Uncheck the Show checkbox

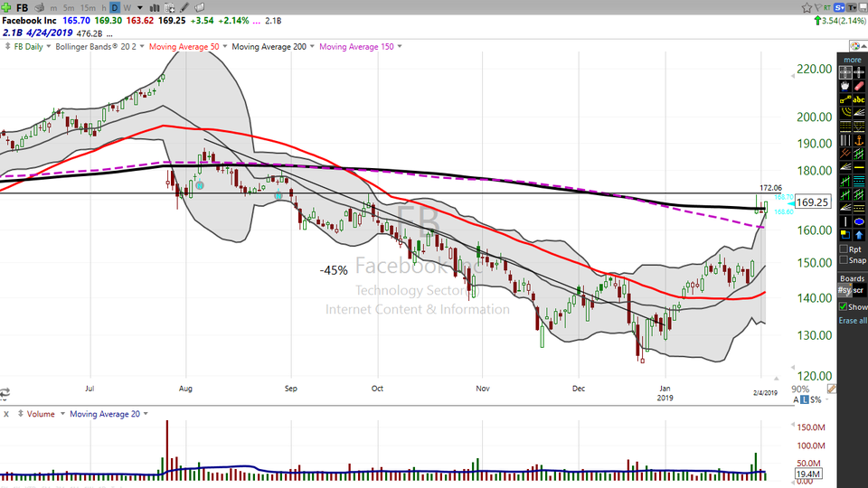tap(843, 306)
